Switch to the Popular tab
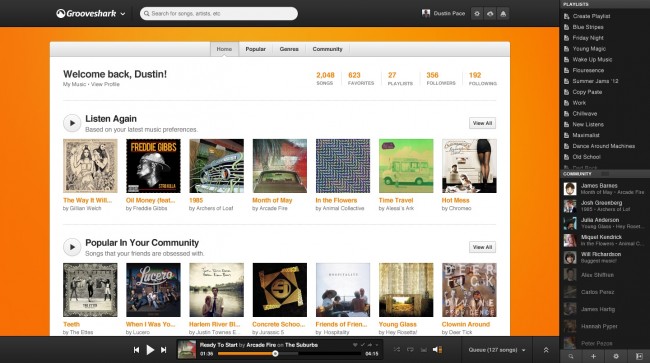Viewport: 650px width, 363px height. point(255,49)
